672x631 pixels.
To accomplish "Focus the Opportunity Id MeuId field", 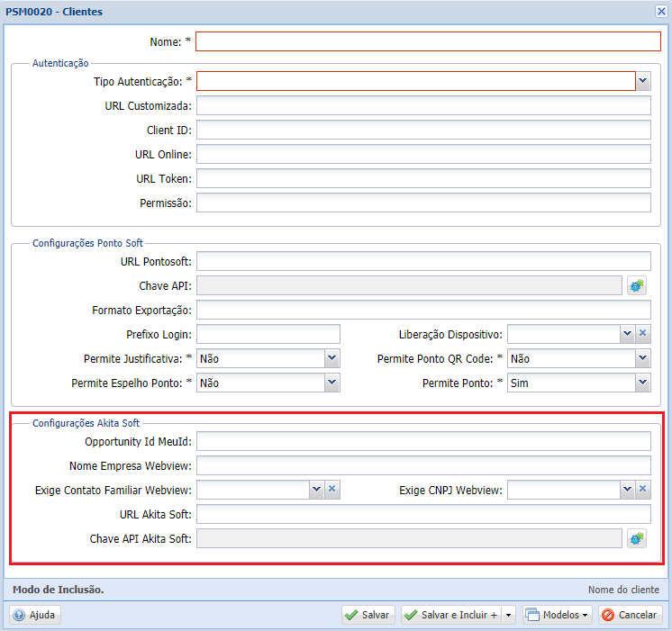I will [x=423, y=441].
